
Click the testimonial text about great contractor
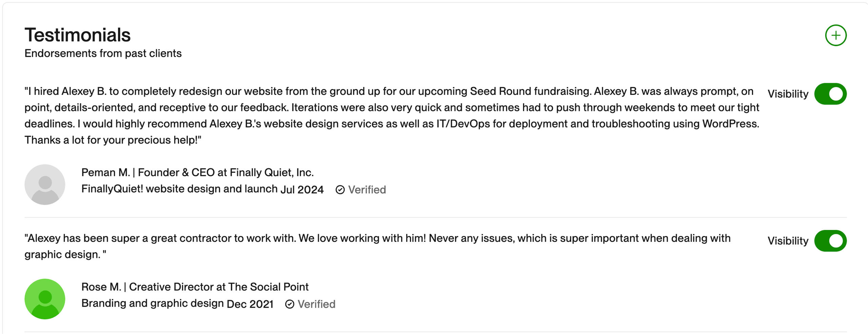(x=376, y=238)
